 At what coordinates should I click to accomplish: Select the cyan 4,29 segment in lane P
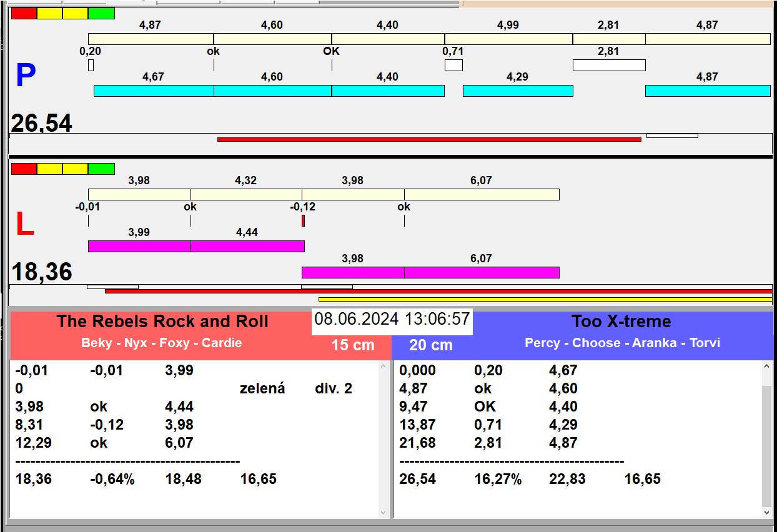(x=518, y=91)
